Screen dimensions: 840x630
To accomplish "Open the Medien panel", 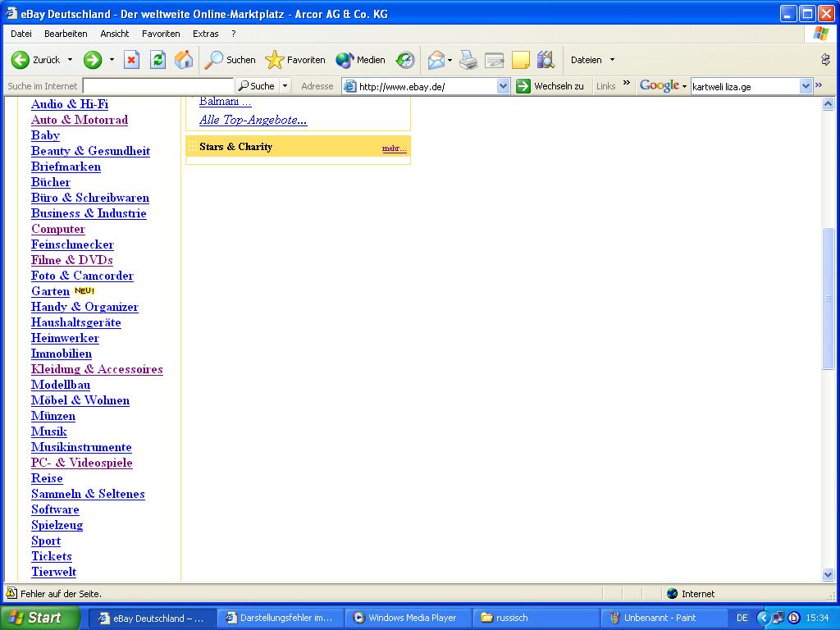I will [x=361, y=59].
